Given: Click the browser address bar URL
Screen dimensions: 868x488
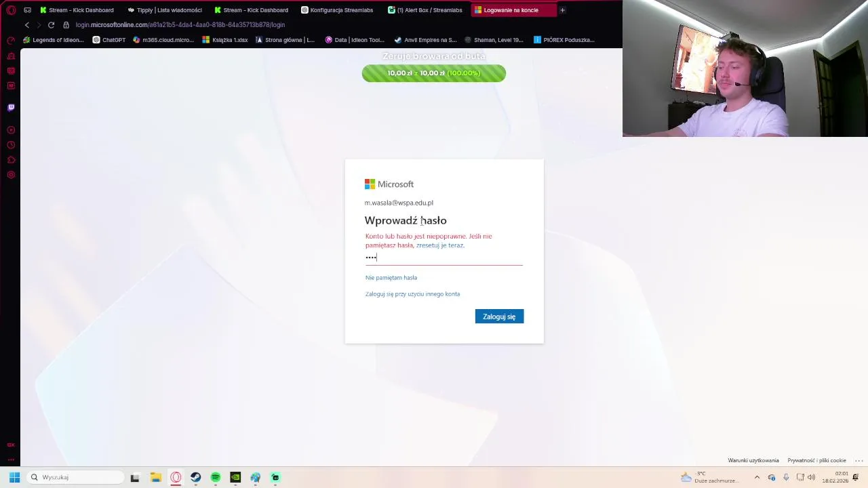Looking at the screenshot, I should (x=180, y=25).
